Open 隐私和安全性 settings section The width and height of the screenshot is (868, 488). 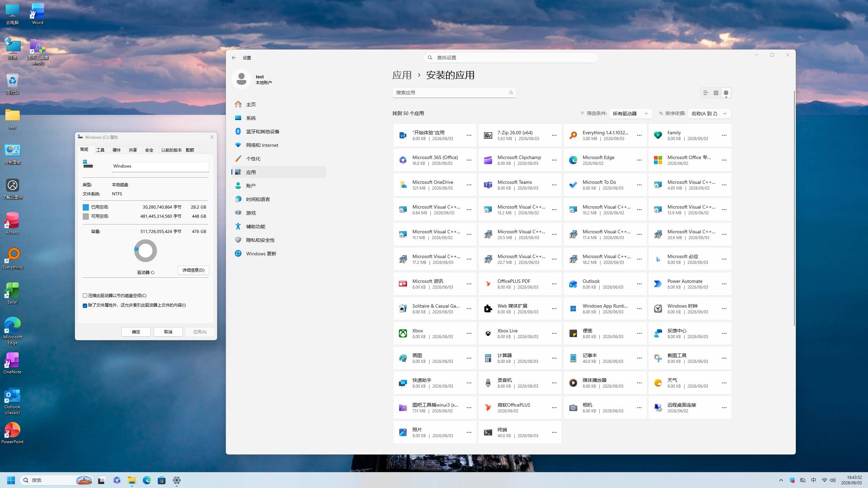click(279, 240)
